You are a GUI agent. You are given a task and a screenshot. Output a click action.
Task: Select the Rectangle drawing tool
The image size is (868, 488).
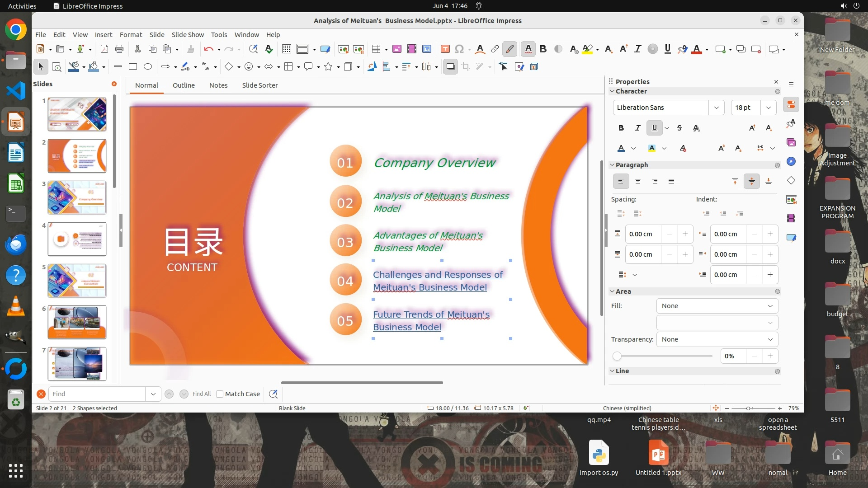pyautogui.click(x=133, y=67)
